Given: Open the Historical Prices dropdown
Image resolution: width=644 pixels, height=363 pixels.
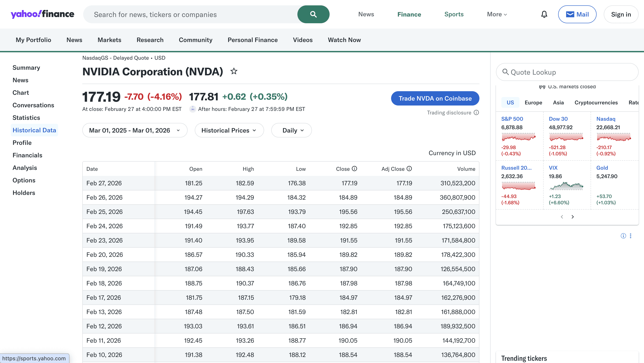Looking at the screenshot, I should click(229, 130).
